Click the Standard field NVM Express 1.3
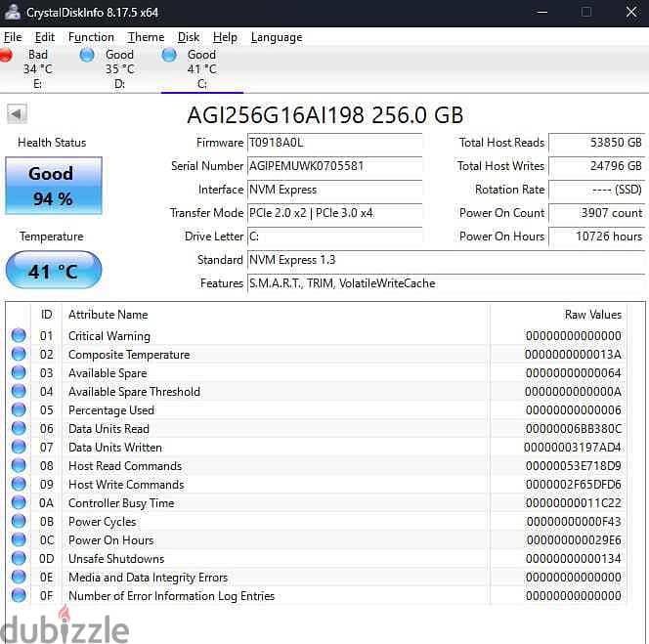The image size is (649, 644). [446, 260]
